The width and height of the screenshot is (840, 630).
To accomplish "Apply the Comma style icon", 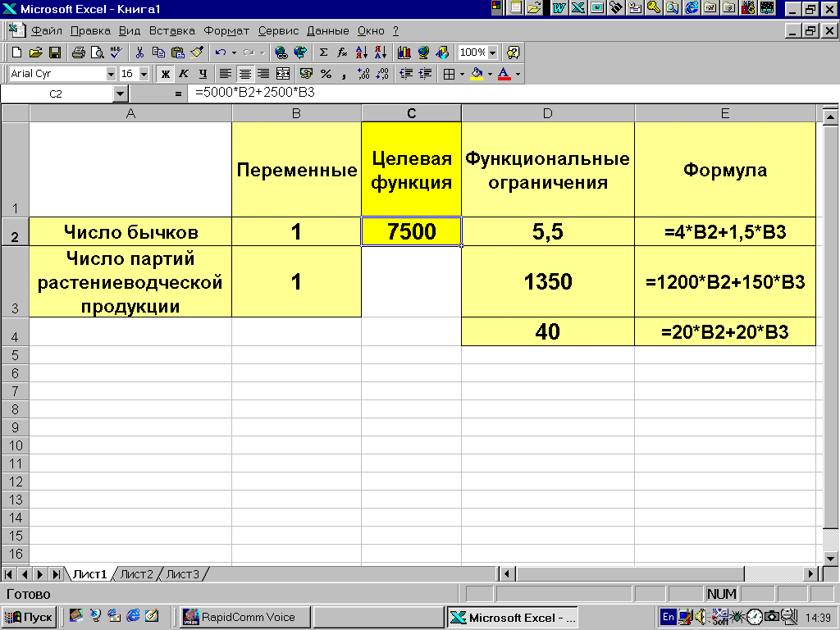I will [x=344, y=74].
